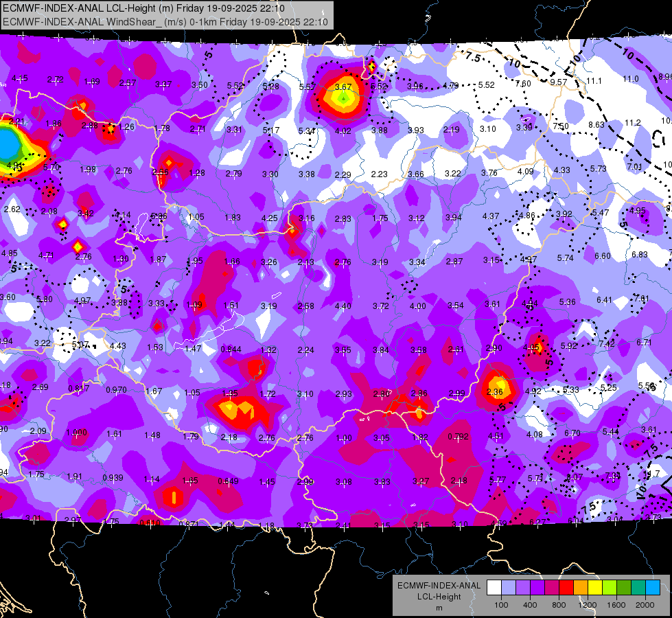
Task: Choose the dark green legend swatch
Action: 624,587
